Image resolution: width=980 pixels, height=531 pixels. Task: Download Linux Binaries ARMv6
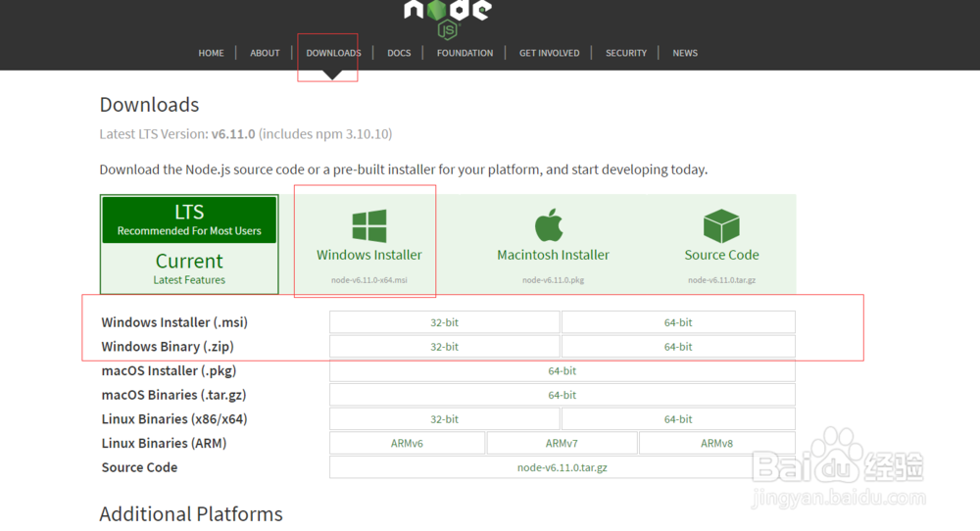coord(407,444)
